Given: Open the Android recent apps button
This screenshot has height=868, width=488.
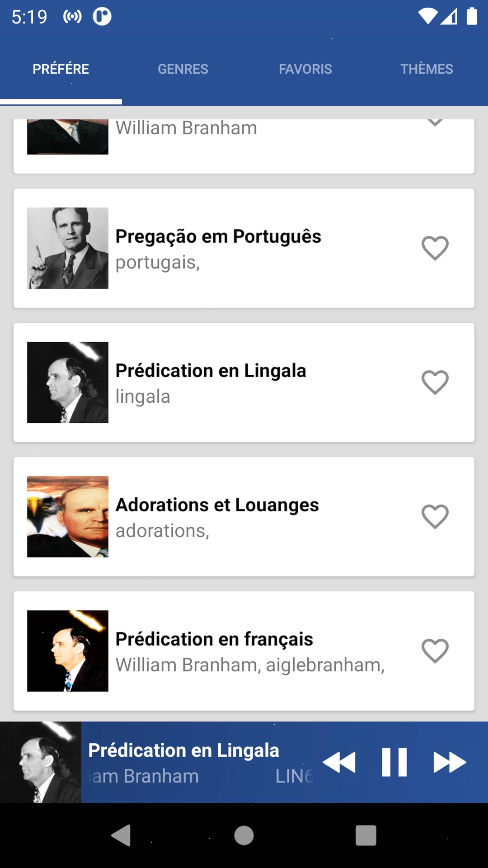Looking at the screenshot, I should coord(366,835).
